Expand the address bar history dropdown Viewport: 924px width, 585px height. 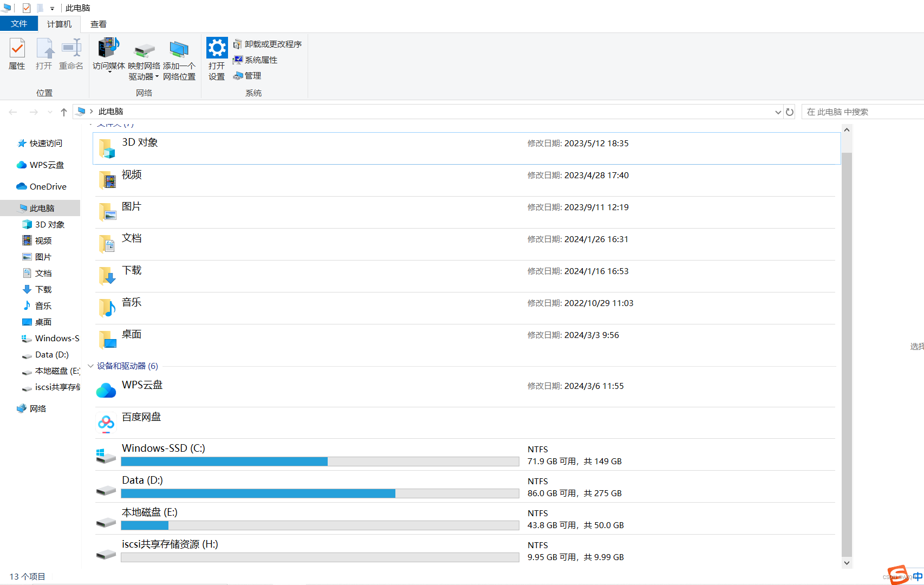(778, 112)
